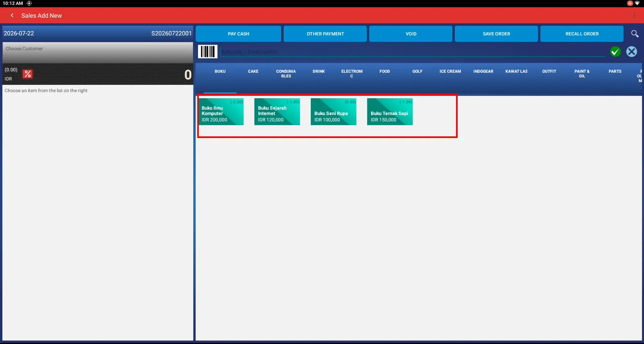This screenshot has width=644, height=344.
Task: Select the KAWAT LAS category tab
Action: tap(516, 71)
